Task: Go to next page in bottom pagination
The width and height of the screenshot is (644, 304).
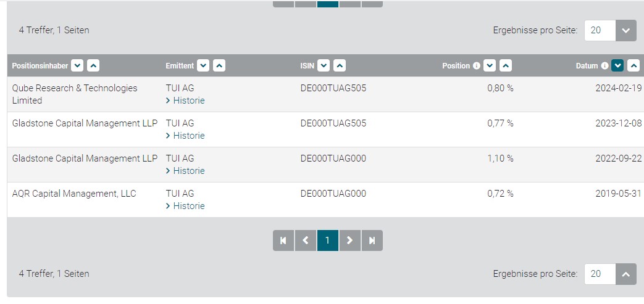Action: (350, 240)
